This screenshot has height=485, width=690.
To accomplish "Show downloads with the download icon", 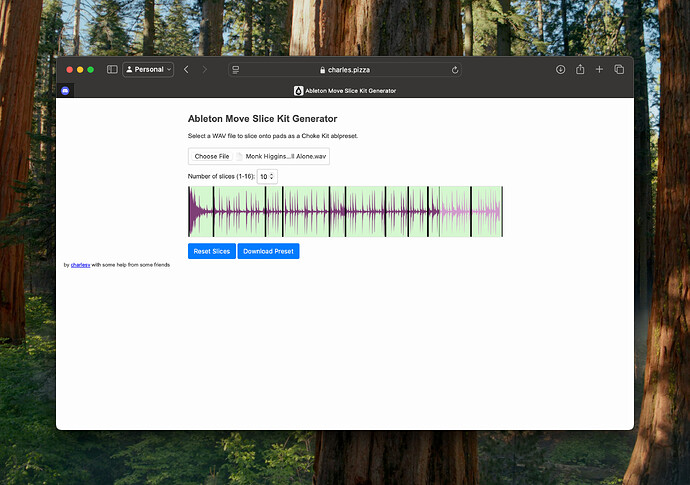I will (x=560, y=69).
